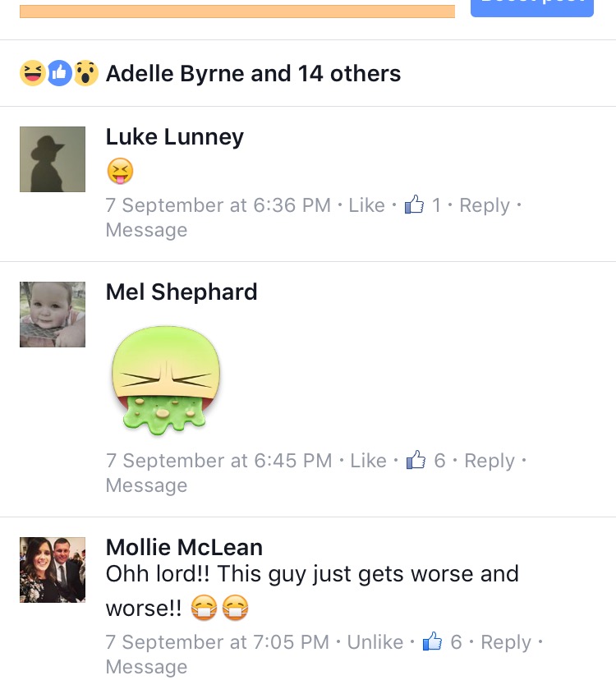This screenshot has height=680, width=616.
Task: Like Mel Shephard's comment
Action: click(368, 461)
